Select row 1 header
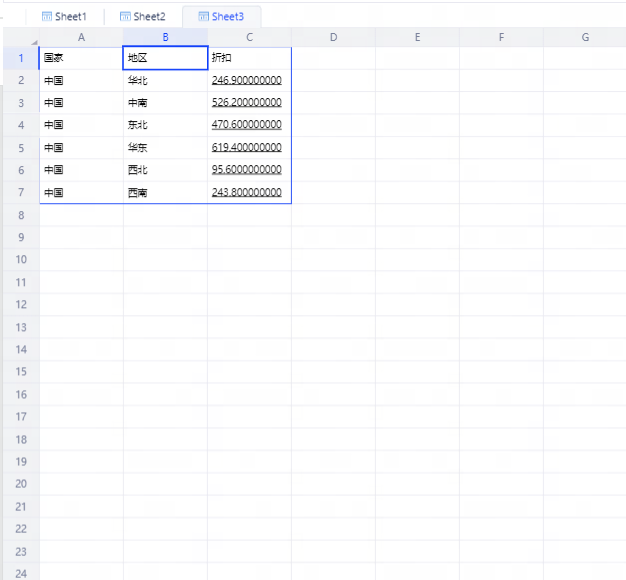This screenshot has height=580, width=626. pos(20,57)
